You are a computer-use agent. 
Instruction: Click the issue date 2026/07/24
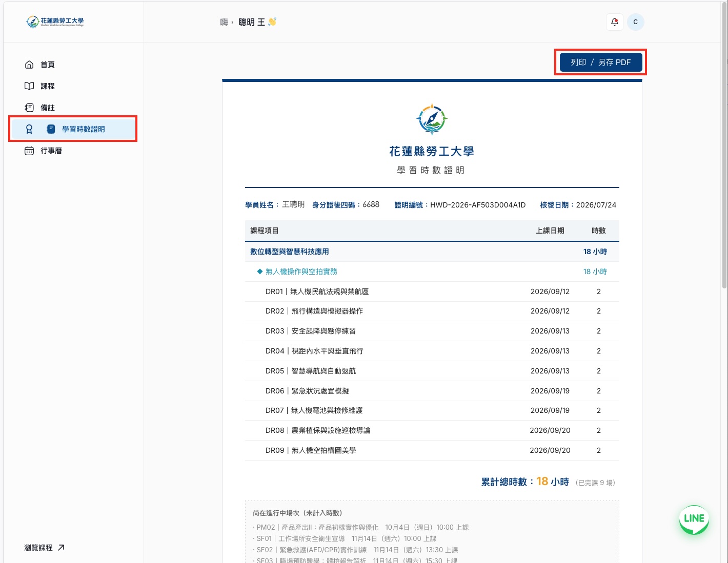(x=596, y=205)
